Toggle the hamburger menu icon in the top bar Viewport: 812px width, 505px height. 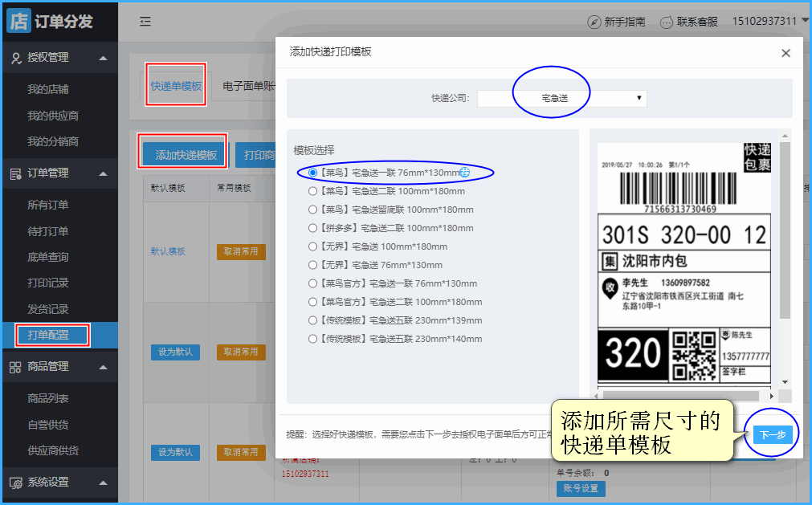(145, 21)
